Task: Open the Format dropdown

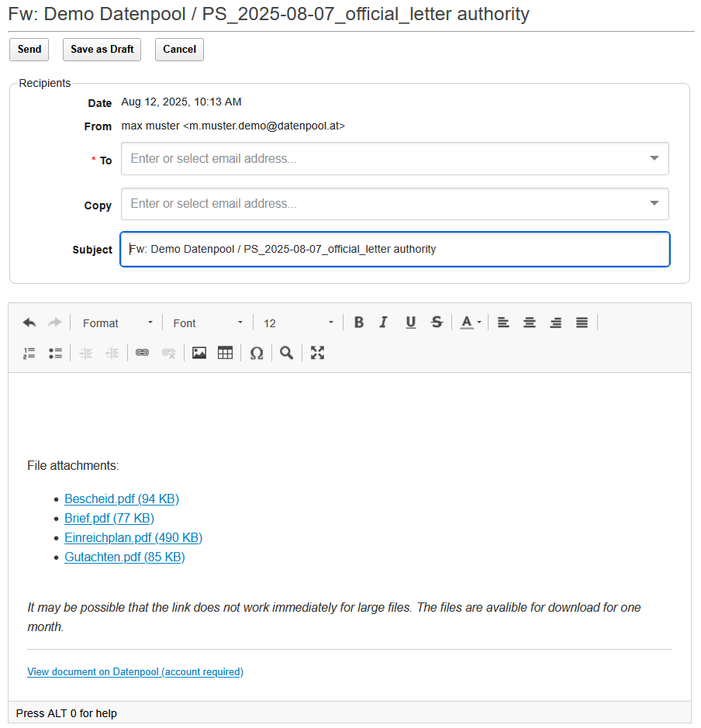Action: (117, 323)
